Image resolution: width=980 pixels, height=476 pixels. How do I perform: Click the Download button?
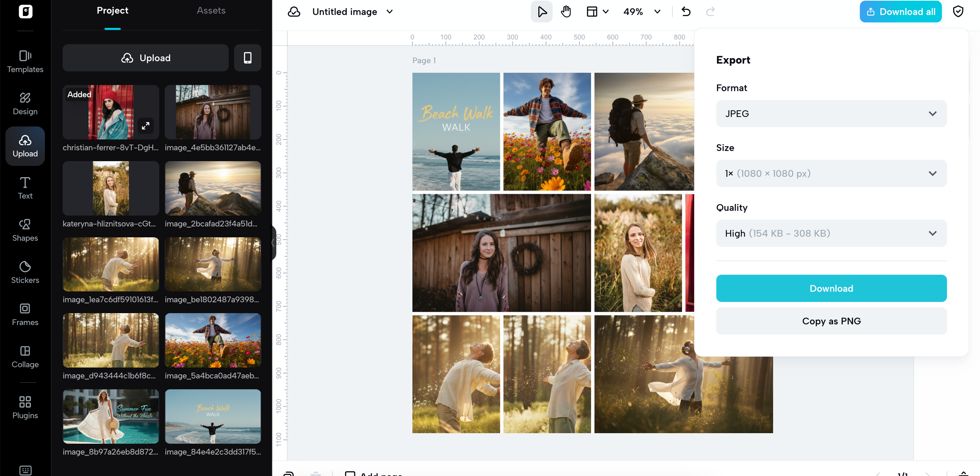(831, 288)
